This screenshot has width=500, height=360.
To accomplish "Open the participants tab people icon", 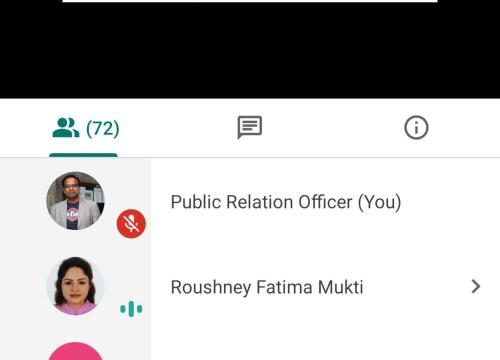I will click(66, 128).
